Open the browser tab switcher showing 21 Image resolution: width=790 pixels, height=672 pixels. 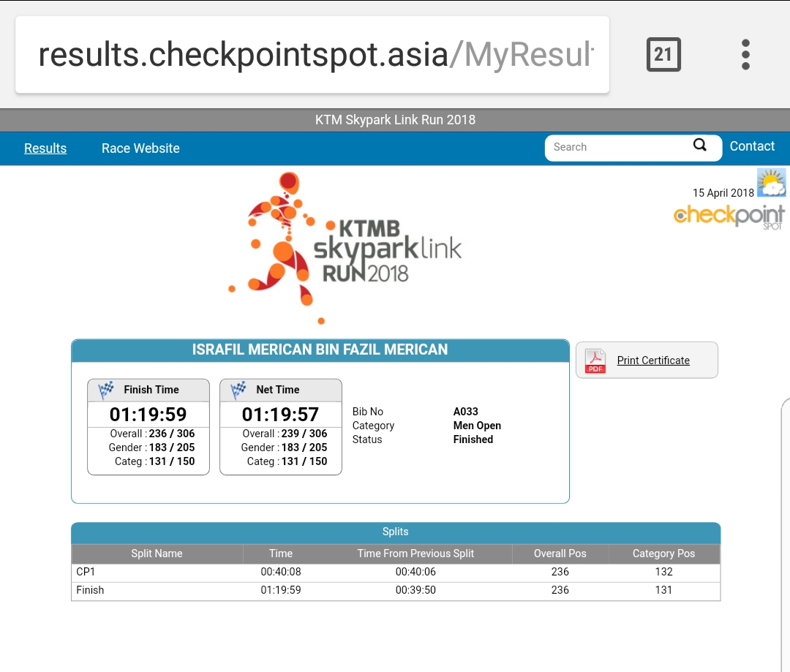(663, 55)
